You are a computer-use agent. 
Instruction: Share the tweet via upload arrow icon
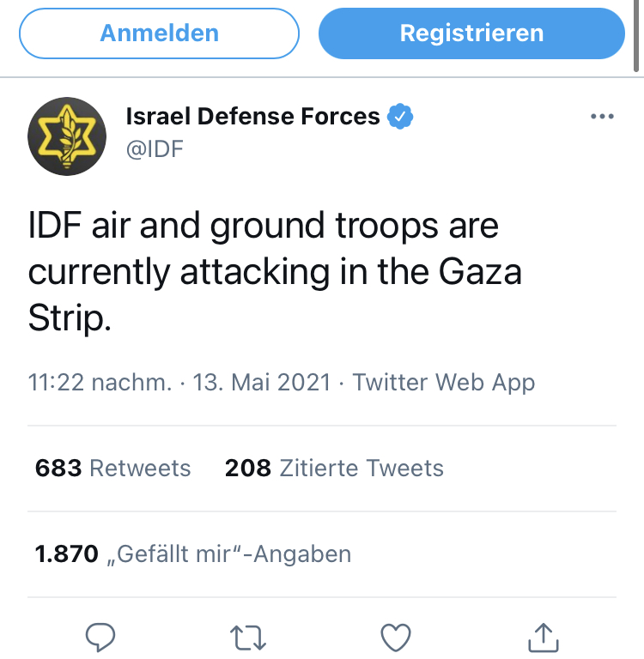pos(544,637)
